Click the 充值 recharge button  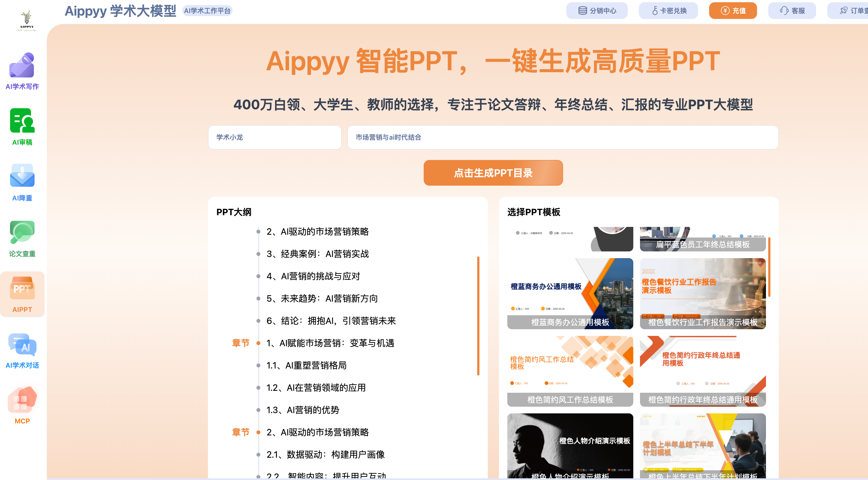(x=733, y=10)
